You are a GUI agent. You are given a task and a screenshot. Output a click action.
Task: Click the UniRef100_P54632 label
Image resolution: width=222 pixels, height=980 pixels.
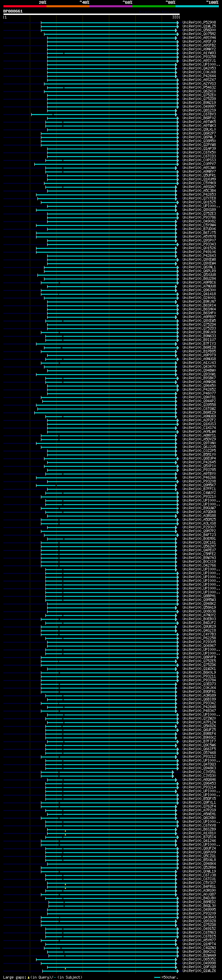(x=199, y=88)
